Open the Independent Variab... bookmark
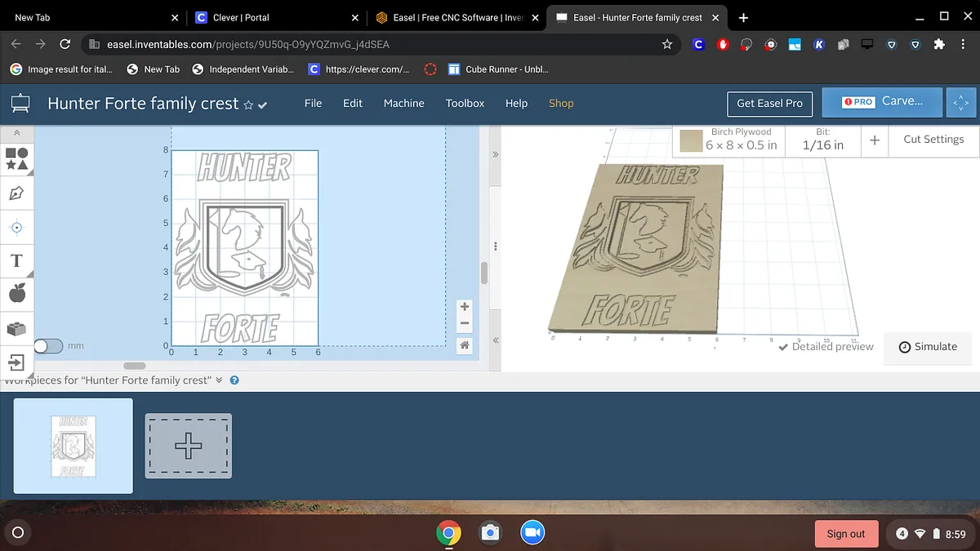The image size is (980, 551). 243,69
